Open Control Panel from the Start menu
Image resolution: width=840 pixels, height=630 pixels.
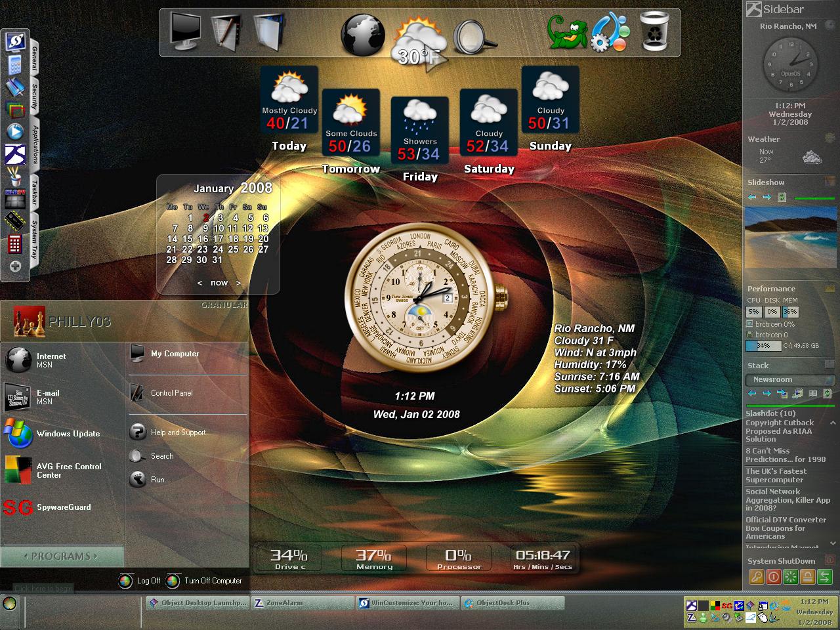coord(173,392)
